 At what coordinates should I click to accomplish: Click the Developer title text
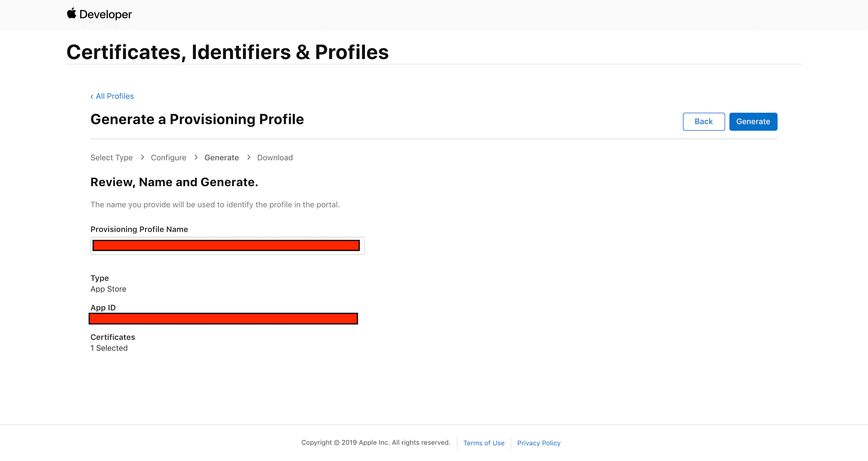tap(106, 15)
